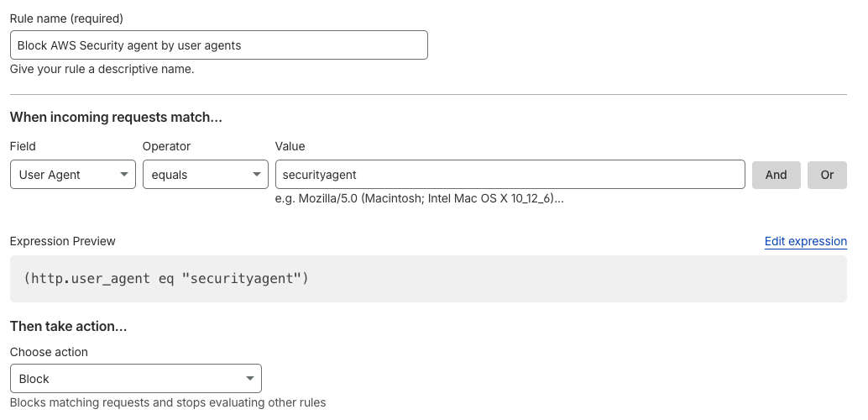The image size is (868, 420).
Task: Click the And button
Action: click(x=776, y=175)
